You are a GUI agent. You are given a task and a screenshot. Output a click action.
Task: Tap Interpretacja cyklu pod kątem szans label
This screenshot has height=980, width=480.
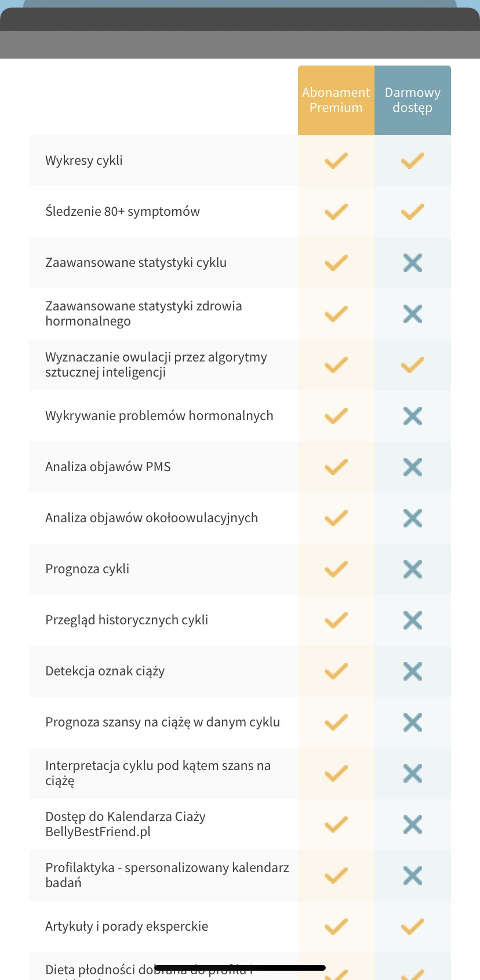[158, 773]
